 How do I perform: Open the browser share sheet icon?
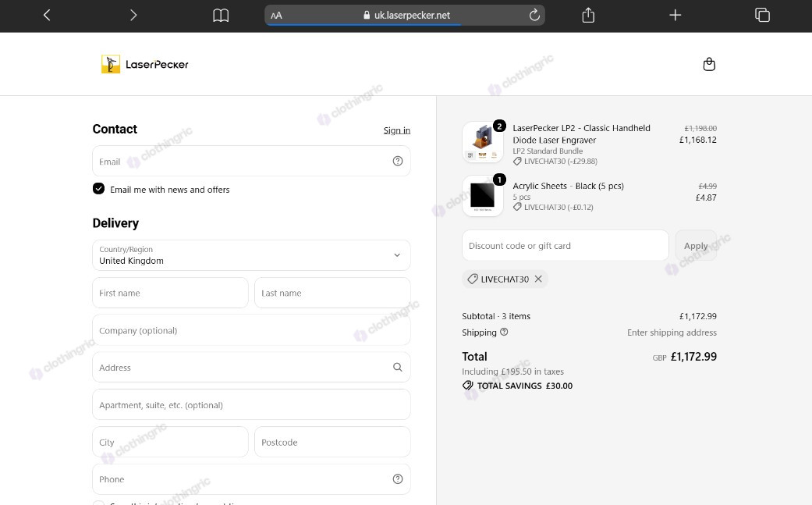point(588,15)
